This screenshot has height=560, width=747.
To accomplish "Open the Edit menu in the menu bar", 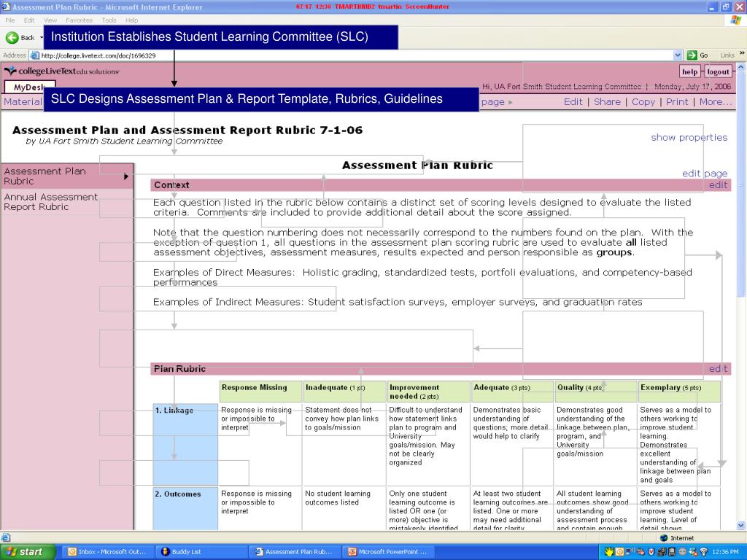I will click(x=29, y=20).
